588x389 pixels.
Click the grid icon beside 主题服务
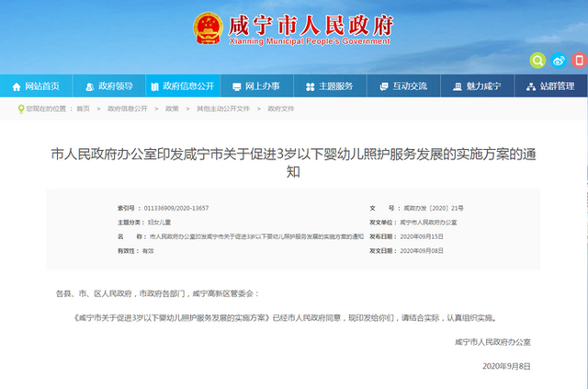pyautogui.click(x=310, y=86)
